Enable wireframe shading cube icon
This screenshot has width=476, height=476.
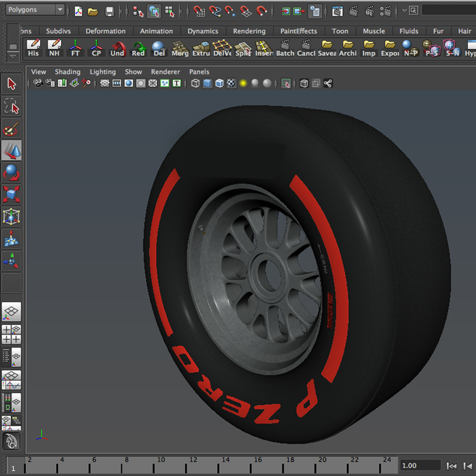point(195,83)
